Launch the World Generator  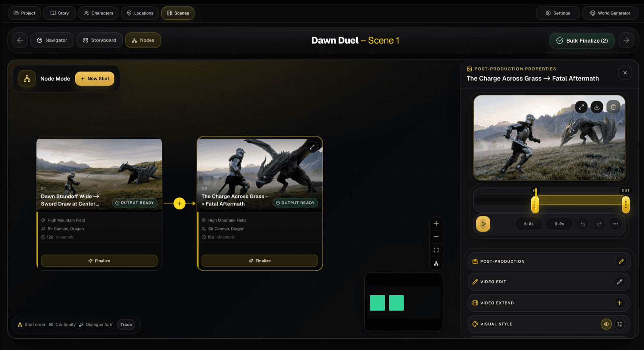click(610, 13)
